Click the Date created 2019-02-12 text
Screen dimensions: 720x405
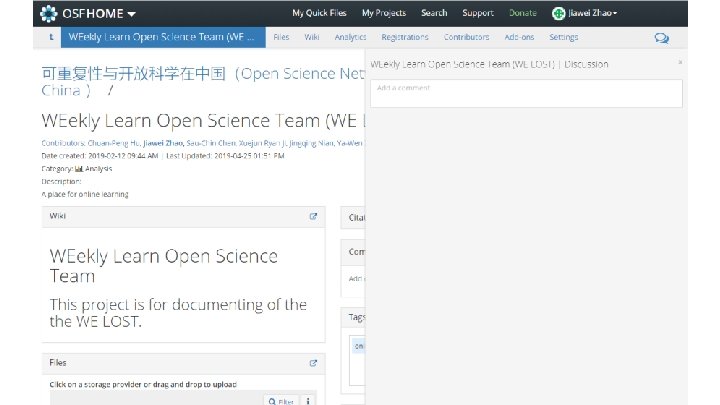(x=100, y=156)
